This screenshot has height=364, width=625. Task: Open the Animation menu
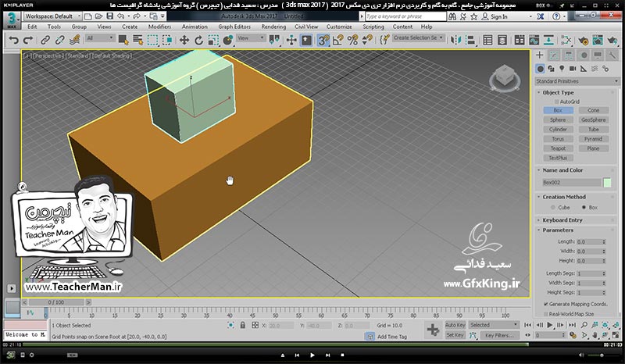click(x=195, y=27)
